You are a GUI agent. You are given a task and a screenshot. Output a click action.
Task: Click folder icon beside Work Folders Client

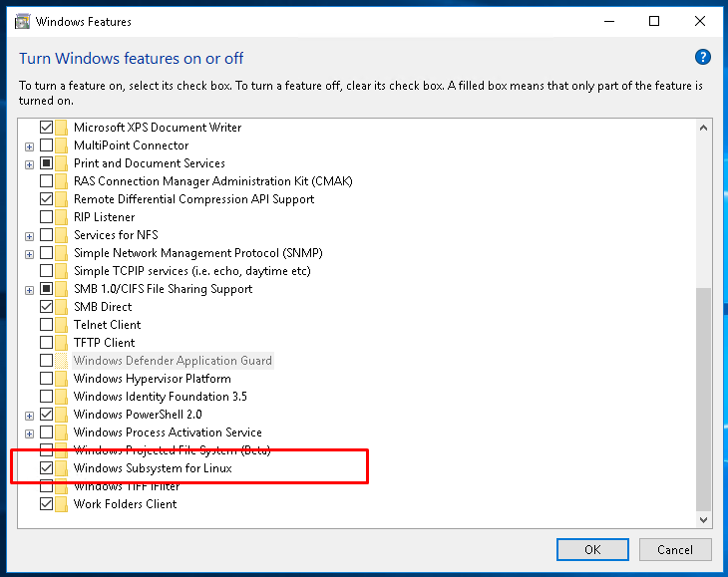point(61,503)
